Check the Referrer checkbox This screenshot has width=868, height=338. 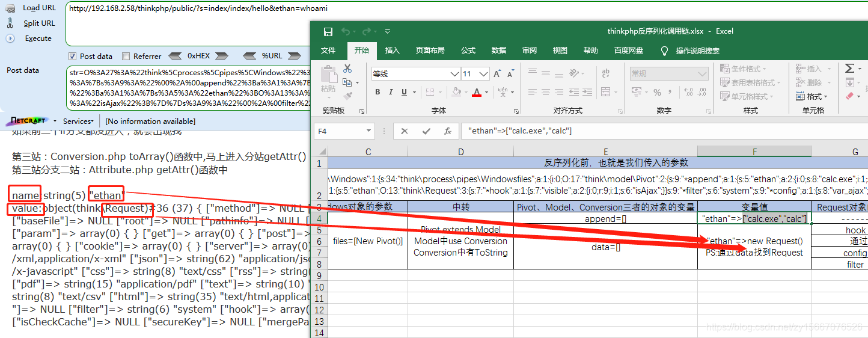(126, 56)
